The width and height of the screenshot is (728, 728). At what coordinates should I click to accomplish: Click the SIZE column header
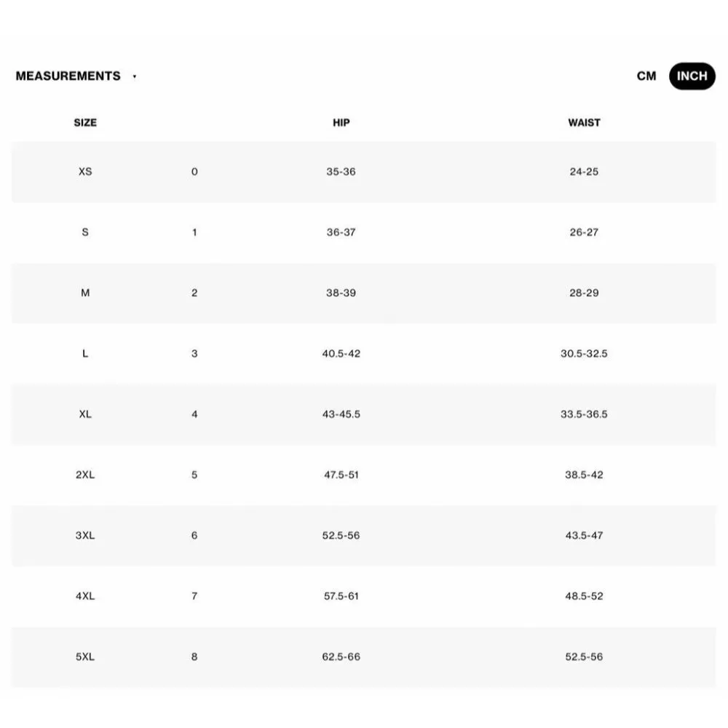85,122
